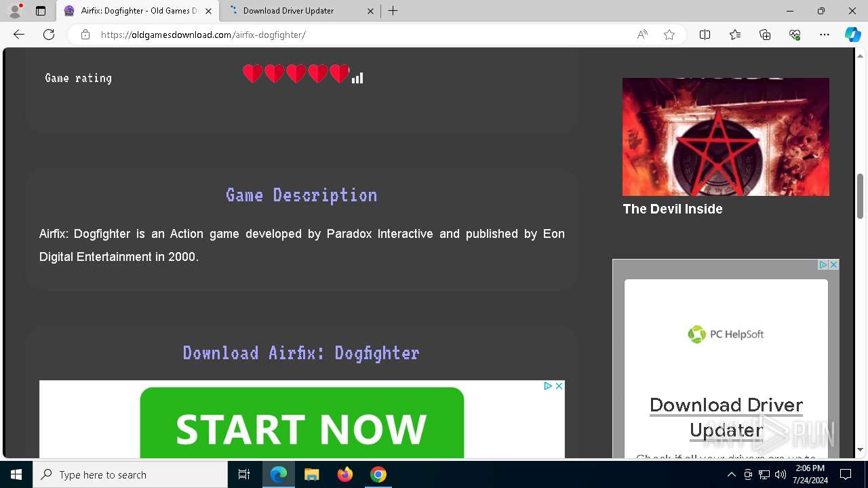Screen dimensions: 868x488
Task: Open AdChoices info on sidebar ad
Action: coord(823,264)
